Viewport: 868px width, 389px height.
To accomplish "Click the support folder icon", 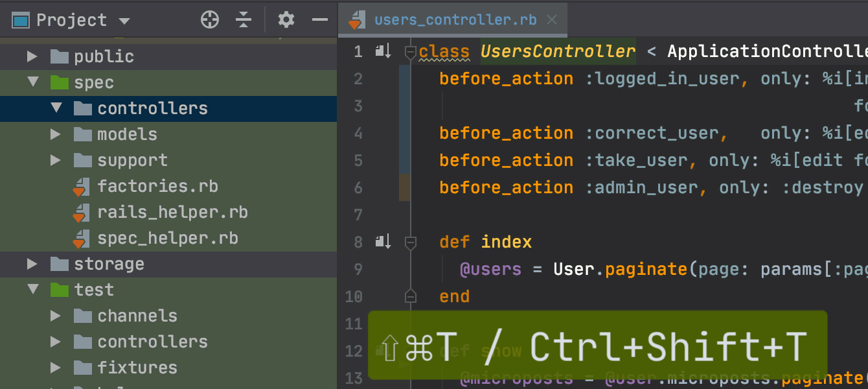I will 83,160.
